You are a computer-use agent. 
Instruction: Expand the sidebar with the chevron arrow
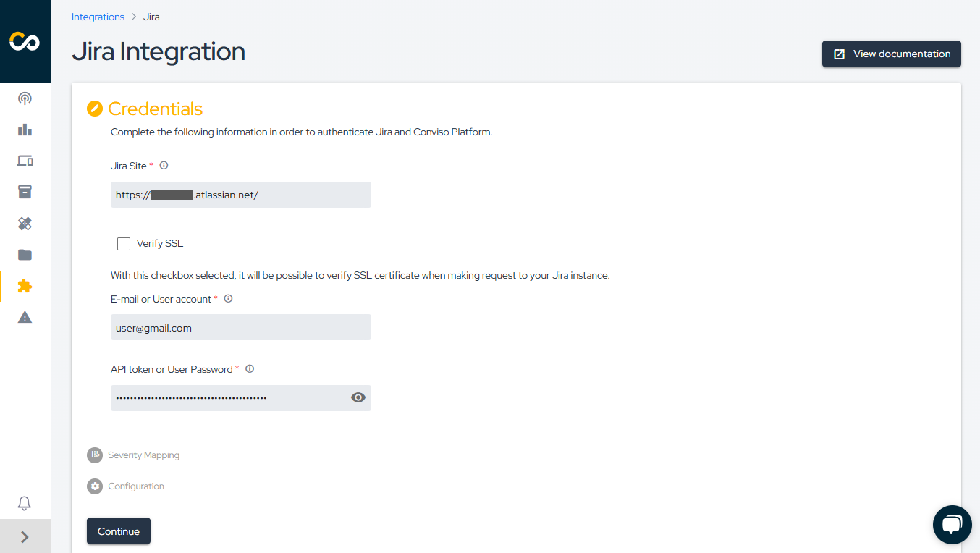(25, 536)
